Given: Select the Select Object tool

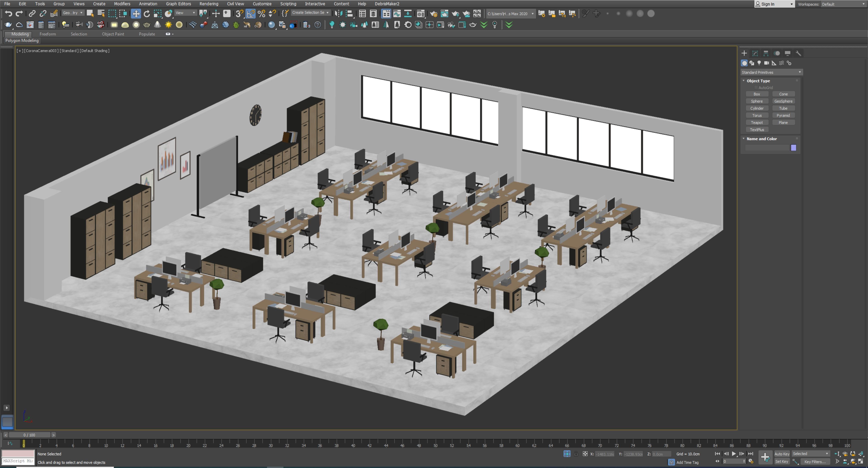Looking at the screenshot, I should click(x=90, y=14).
